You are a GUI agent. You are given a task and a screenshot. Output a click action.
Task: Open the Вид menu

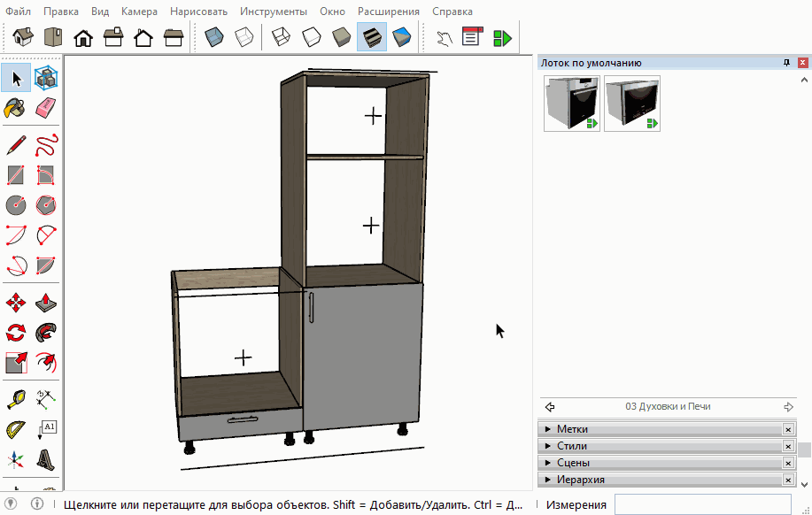pyautogui.click(x=100, y=11)
